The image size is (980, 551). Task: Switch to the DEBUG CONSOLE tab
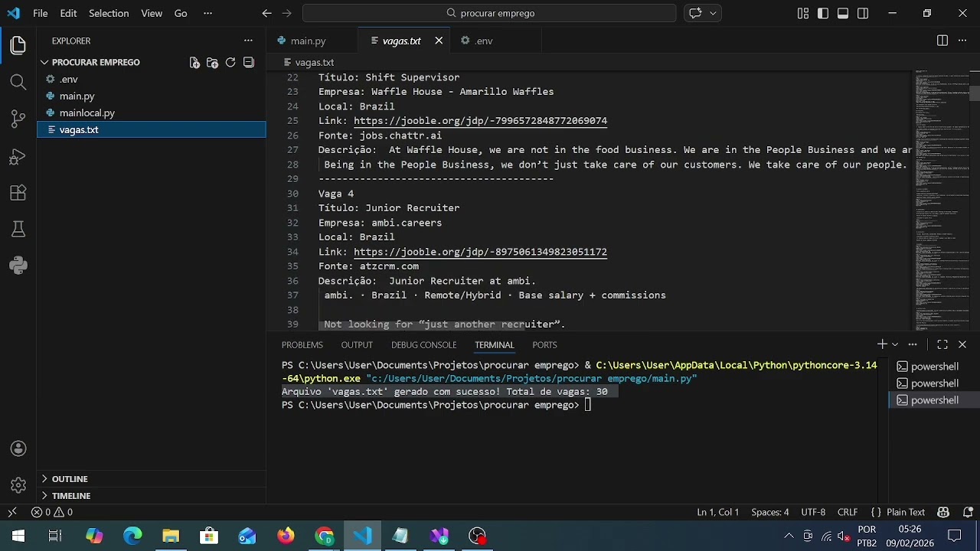[x=423, y=345]
